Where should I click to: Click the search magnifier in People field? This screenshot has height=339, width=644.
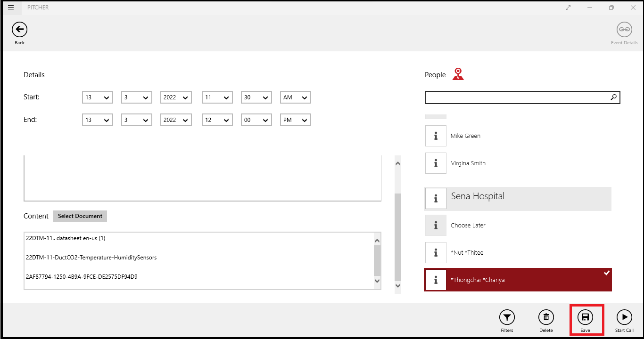613,97
